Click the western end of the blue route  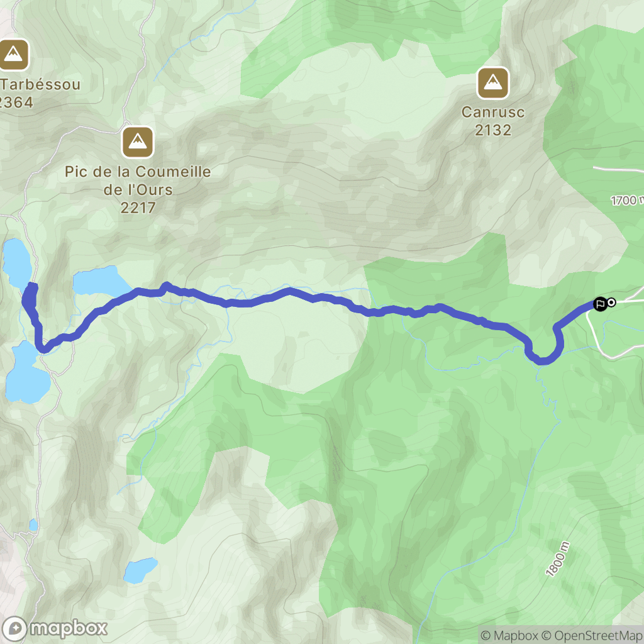pyautogui.click(x=31, y=287)
